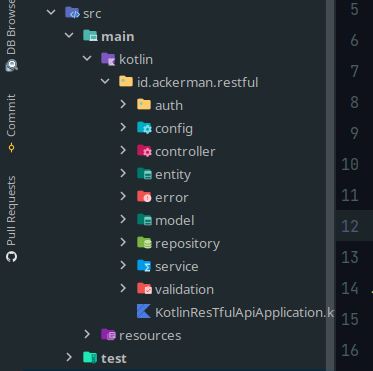Click the model folder icon
373x371 pixels.
[x=144, y=220]
